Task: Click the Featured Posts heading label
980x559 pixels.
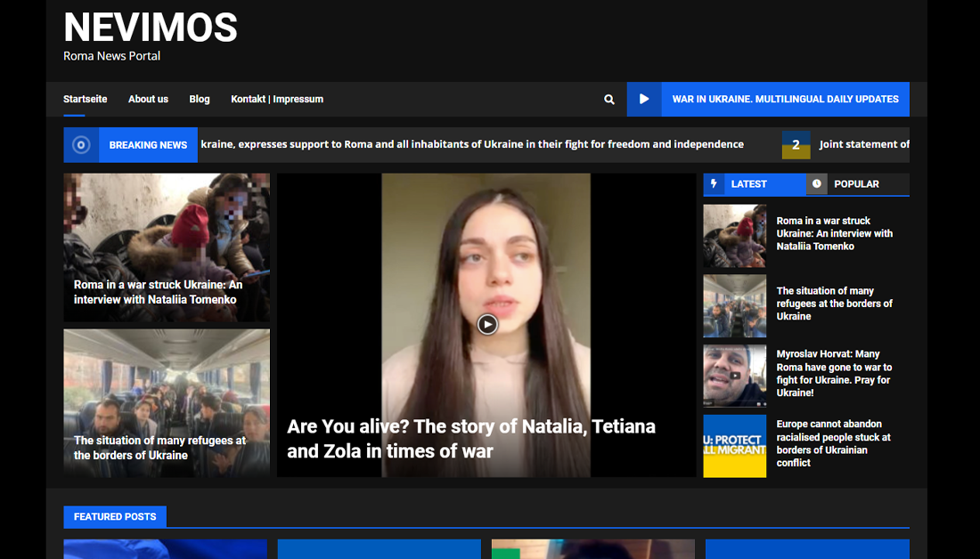Action: 115,517
